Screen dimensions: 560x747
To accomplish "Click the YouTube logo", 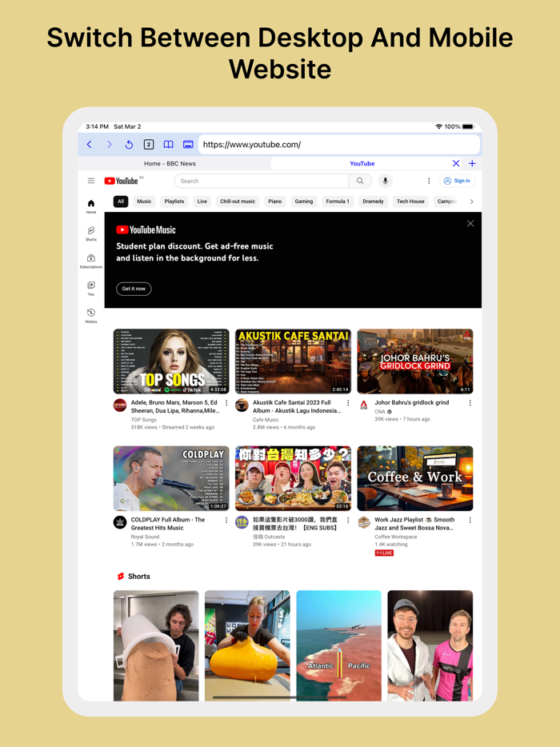I will (x=121, y=181).
